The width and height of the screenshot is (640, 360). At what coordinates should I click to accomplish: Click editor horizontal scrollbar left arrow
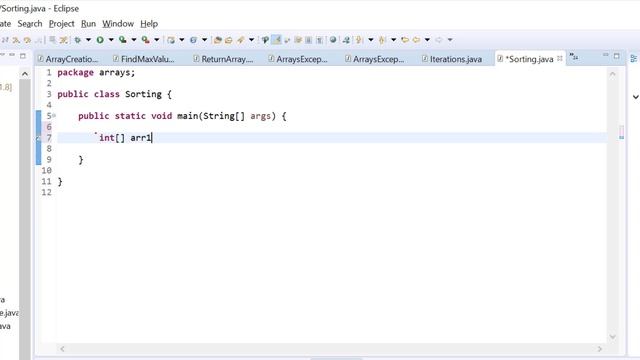coord(62,349)
